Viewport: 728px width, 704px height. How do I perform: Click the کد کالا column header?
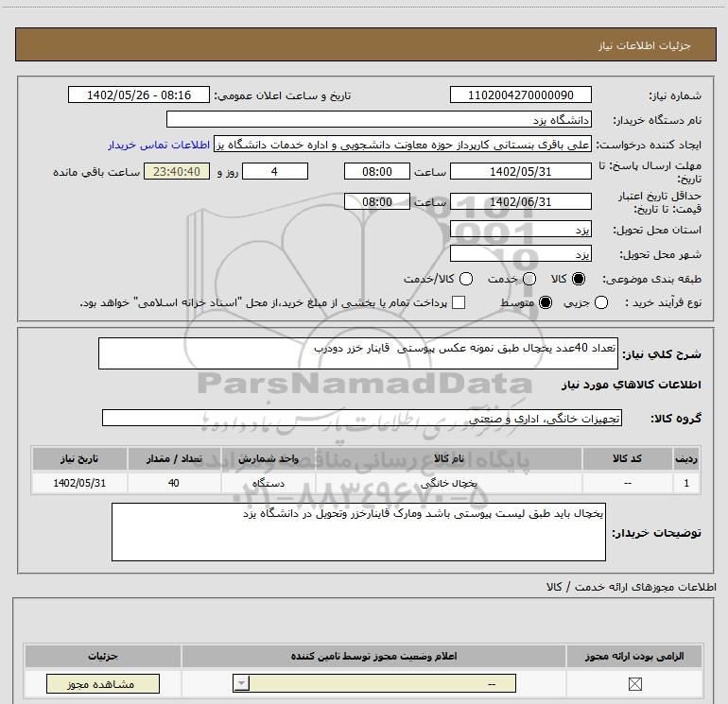click(627, 459)
